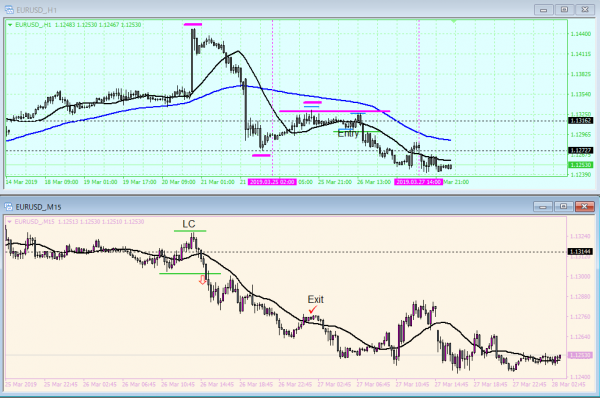
Task: Select the long magenta horizontal line on H1
Action: 335,111
